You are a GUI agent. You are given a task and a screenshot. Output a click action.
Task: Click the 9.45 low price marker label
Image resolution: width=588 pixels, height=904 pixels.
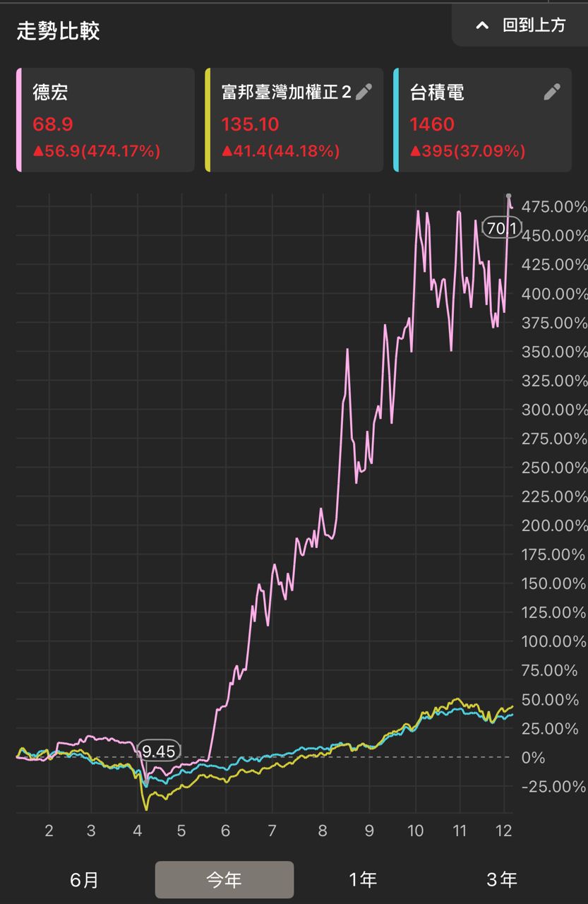coord(159,751)
